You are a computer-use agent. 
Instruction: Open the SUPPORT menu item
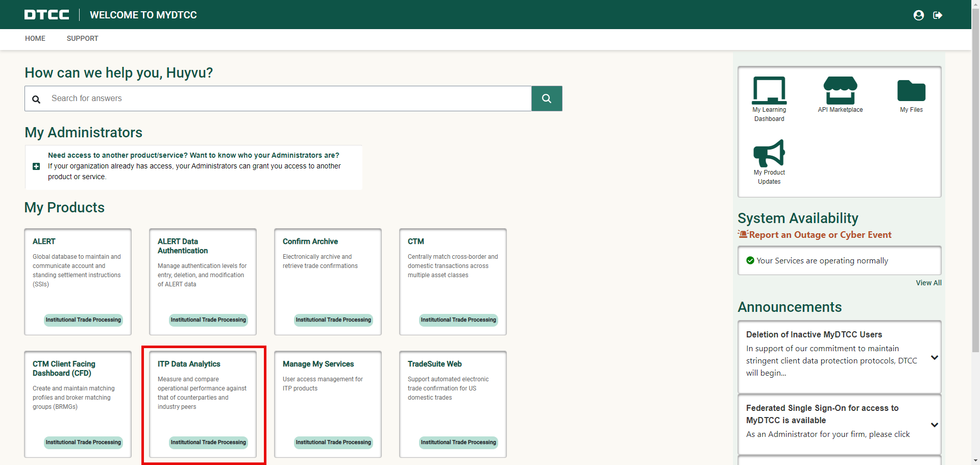click(x=82, y=38)
